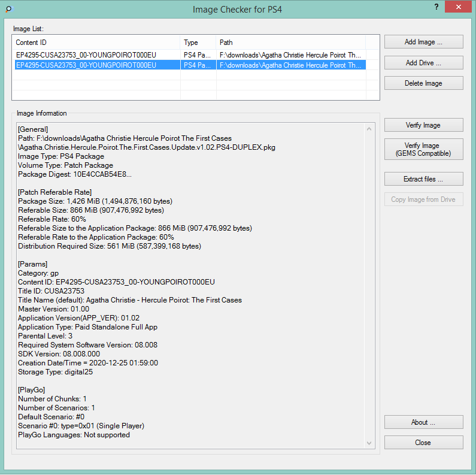Click the Add Drive button
The width and height of the screenshot is (476, 475).
click(x=423, y=62)
